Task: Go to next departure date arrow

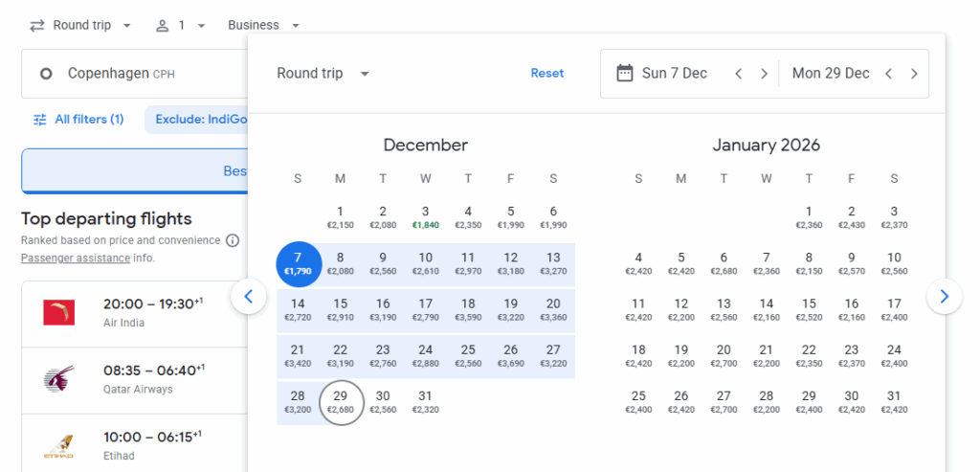Action: coord(764,74)
